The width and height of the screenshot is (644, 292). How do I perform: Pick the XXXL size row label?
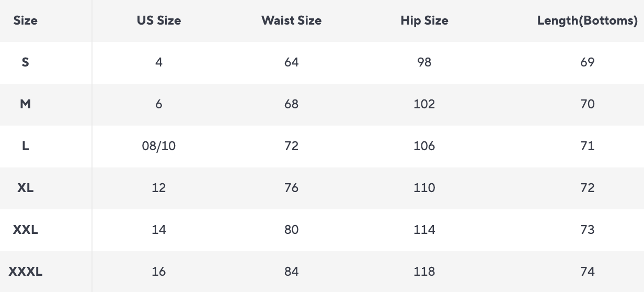(26, 272)
